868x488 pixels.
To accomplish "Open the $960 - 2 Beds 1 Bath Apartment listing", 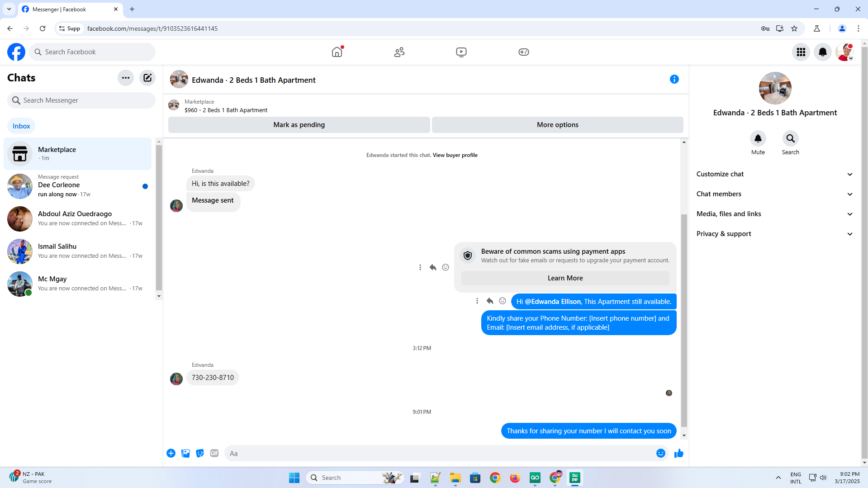I will (x=226, y=110).
